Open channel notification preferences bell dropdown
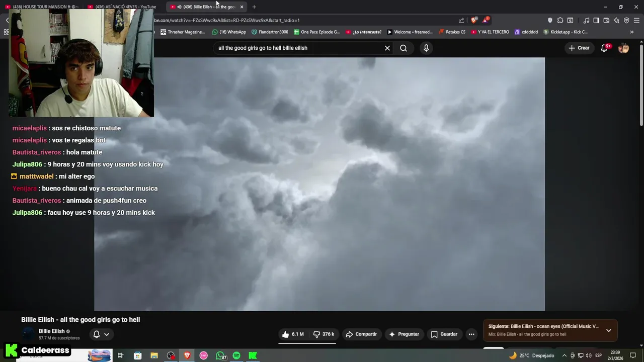Image resolution: width=644 pixels, height=362 pixels. click(x=101, y=334)
